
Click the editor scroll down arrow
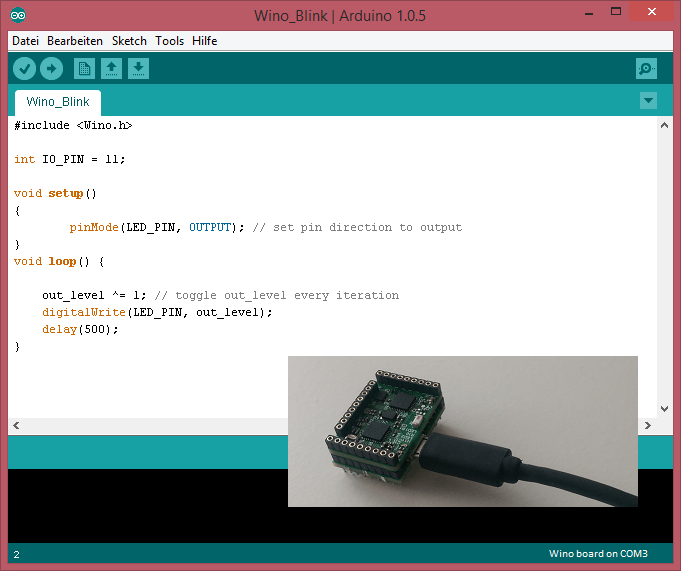click(664, 408)
